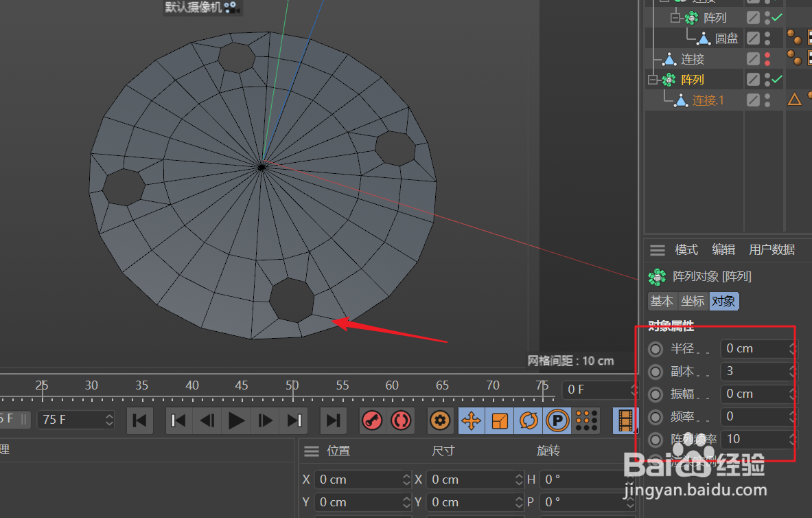Click the selected 阵列 array object icon
This screenshot has height=518, width=812.
[x=669, y=80]
